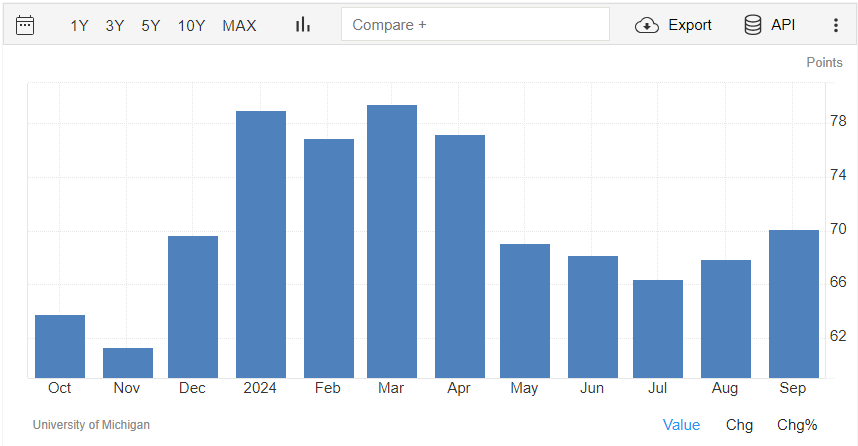Click the Sep bar in the chart

pos(794,304)
